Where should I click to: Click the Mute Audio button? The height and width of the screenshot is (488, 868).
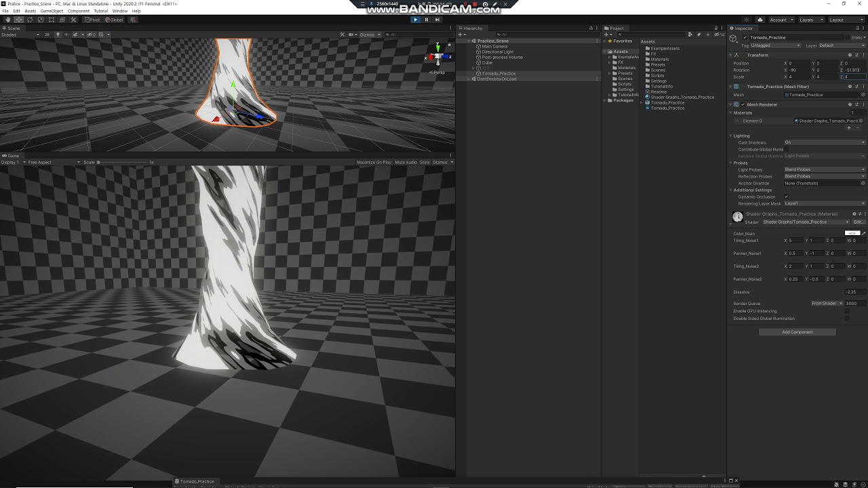tap(406, 163)
